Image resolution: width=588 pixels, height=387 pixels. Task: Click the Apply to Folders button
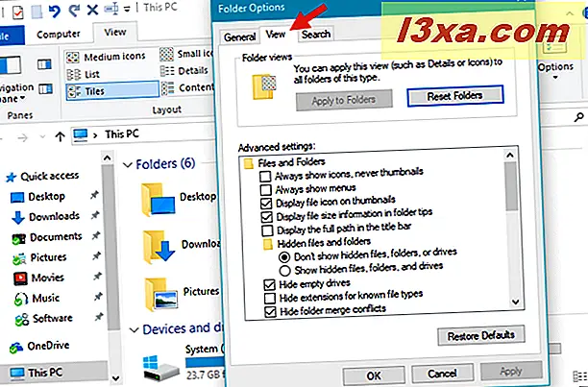(344, 100)
